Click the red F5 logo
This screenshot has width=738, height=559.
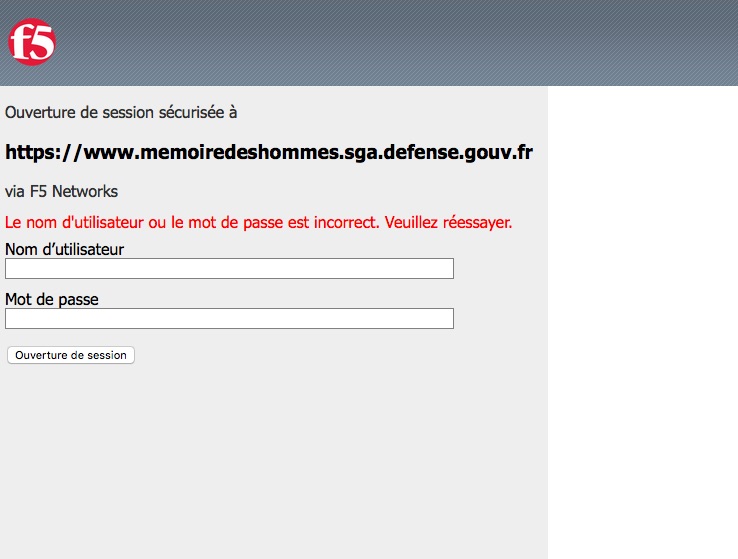pos(32,43)
